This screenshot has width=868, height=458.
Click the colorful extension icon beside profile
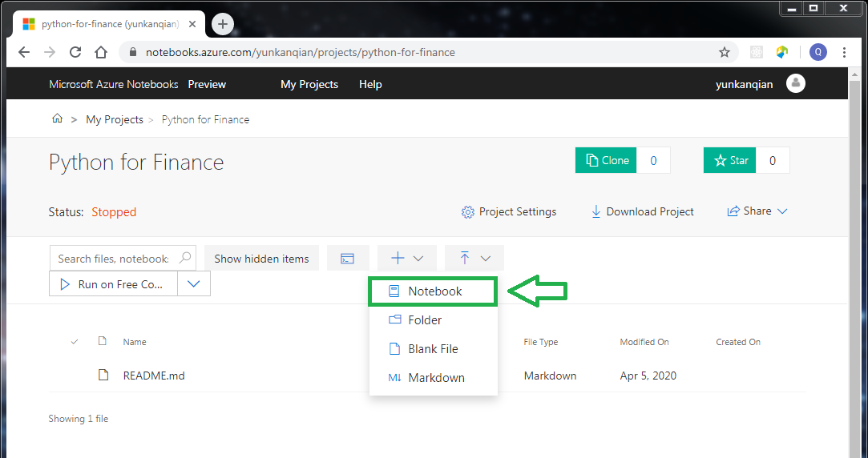782,52
